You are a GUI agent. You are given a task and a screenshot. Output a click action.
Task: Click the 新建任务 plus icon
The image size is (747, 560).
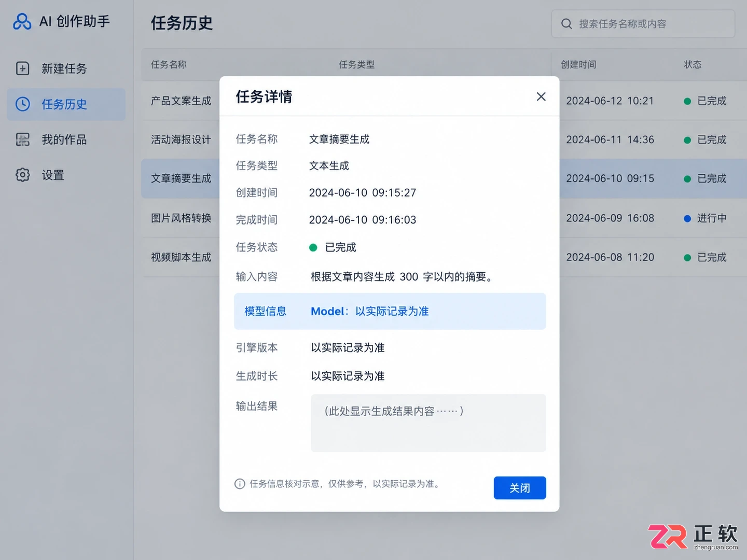[x=23, y=68]
